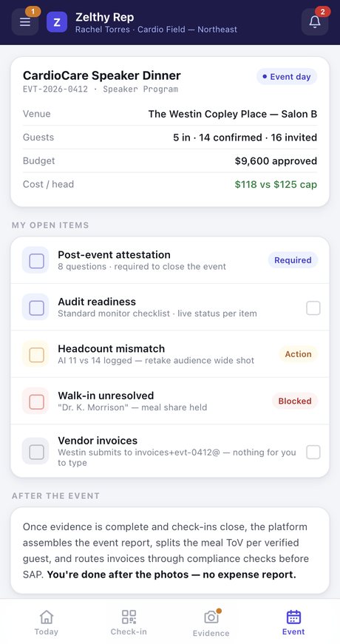Tap the Required badge

(293, 260)
